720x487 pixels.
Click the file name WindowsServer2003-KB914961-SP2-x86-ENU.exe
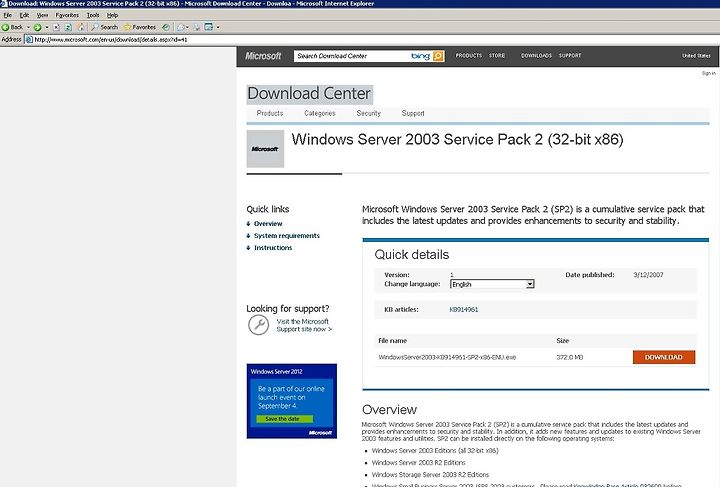(447, 357)
